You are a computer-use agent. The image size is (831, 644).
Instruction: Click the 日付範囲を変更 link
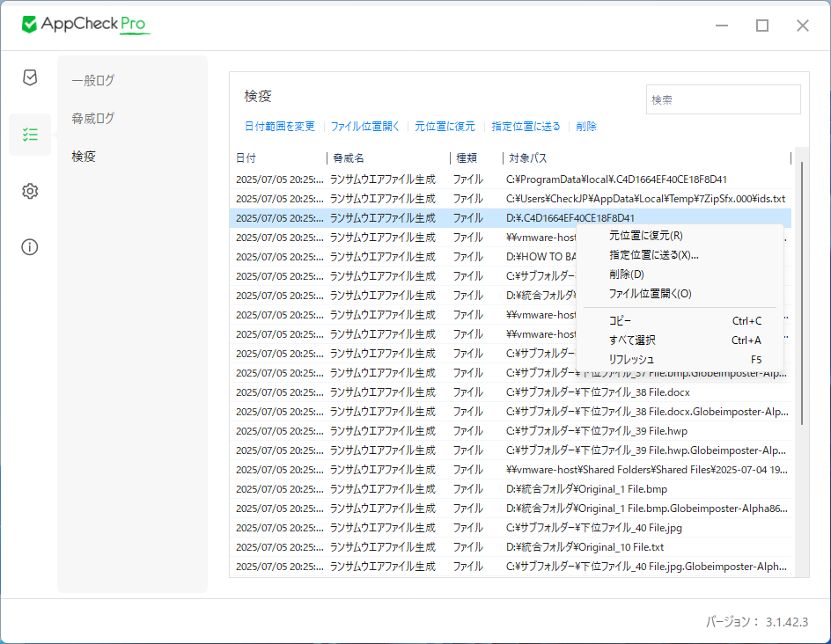coord(279,127)
